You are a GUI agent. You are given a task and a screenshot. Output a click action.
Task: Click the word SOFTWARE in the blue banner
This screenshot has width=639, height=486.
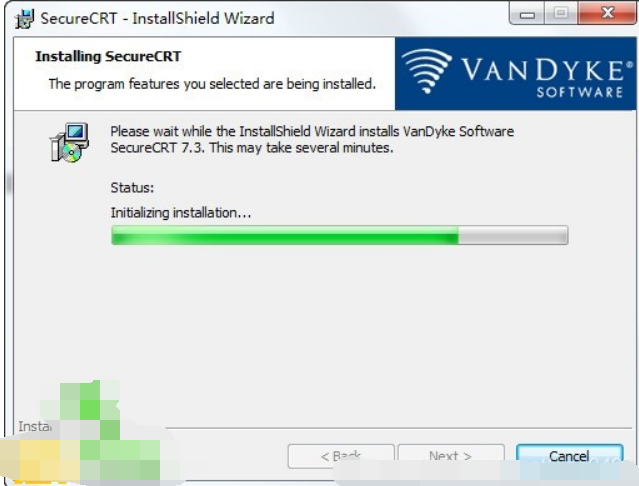coord(580,92)
